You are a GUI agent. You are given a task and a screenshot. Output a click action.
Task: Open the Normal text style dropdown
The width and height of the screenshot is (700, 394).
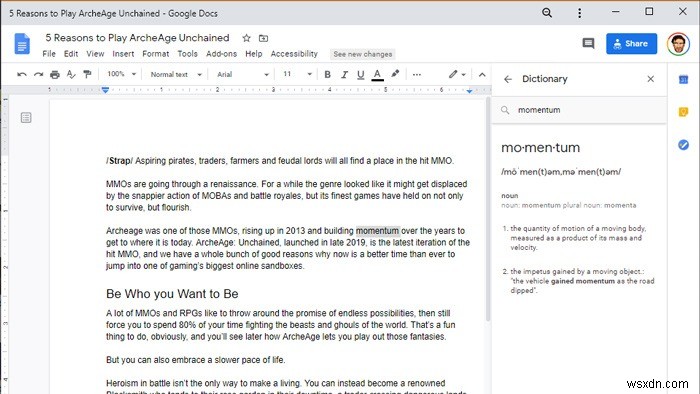tap(176, 75)
